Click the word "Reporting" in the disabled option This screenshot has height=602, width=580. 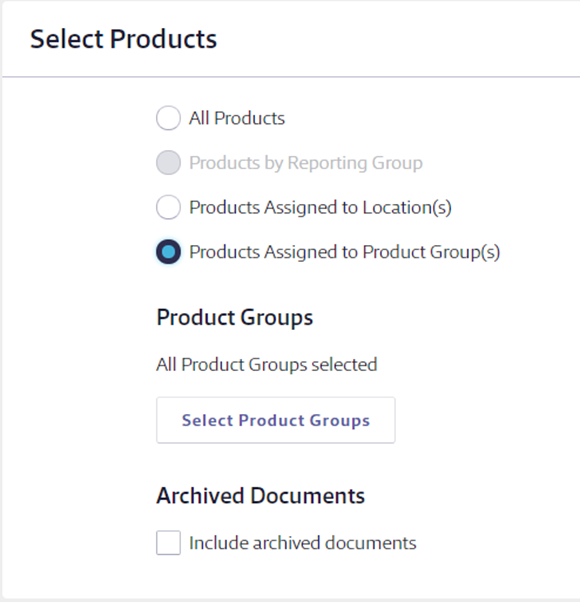(x=327, y=163)
